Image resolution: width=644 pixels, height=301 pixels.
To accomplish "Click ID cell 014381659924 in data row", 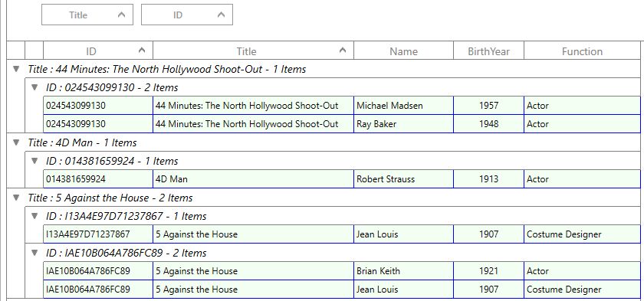I will click(x=98, y=178).
